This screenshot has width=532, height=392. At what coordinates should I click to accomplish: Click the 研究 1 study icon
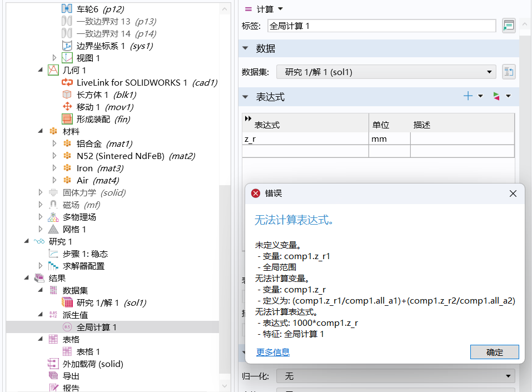(39, 241)
